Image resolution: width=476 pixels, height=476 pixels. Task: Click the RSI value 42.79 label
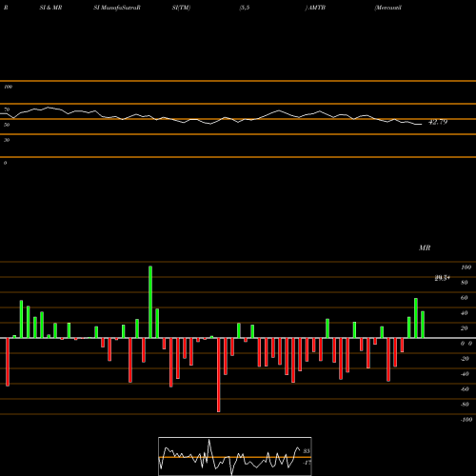[x=438, y=122]
